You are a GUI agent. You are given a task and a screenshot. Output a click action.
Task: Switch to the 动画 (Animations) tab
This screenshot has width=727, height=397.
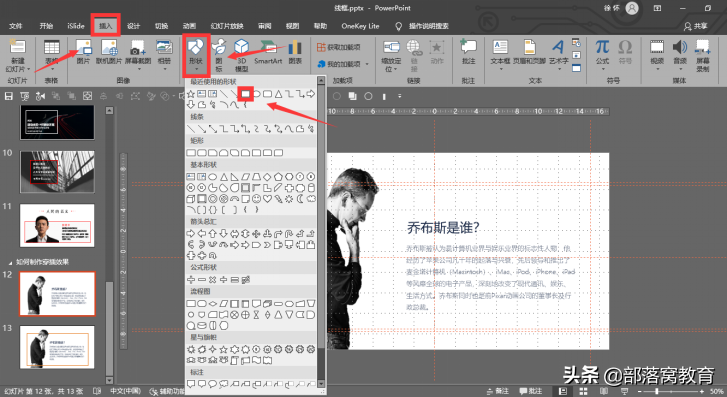[189, 26]
